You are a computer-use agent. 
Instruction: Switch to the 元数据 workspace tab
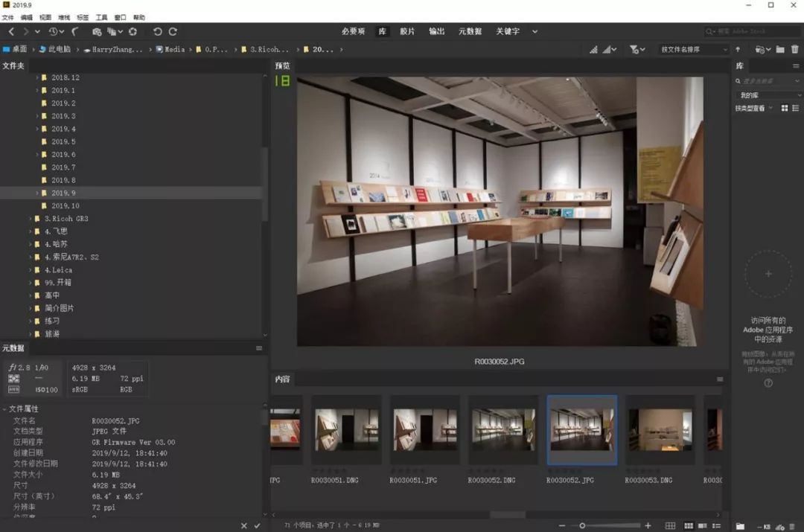470,32
